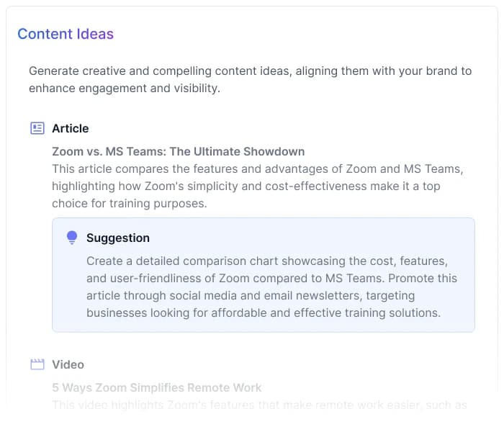The image size is (504, 432).
Task: Click the line "Create a detailed comparison chart"
Action: click(267, 261)
